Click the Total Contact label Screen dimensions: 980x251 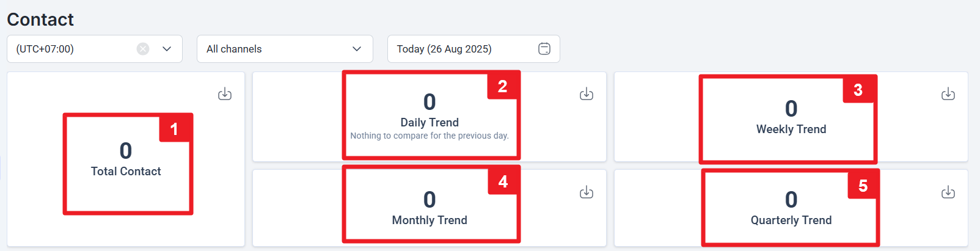126,172
